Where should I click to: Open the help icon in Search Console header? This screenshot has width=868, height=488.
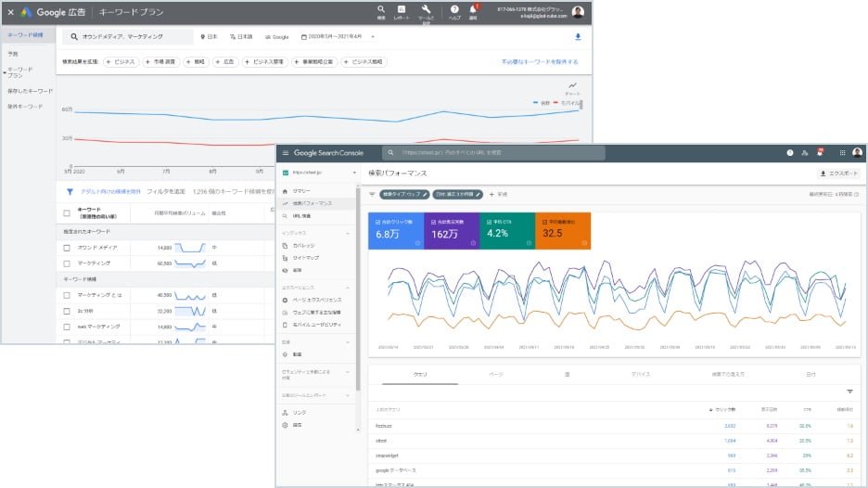pos(790,153)
